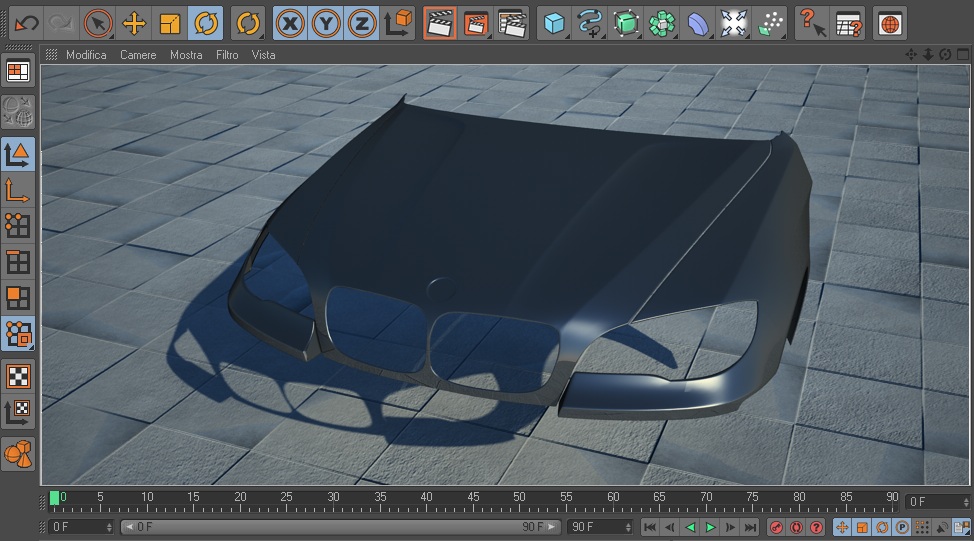Click the orange primitives sidebar icon
Image resolution: width=974 pixels, height=541 pixels.
pos(18,454)
